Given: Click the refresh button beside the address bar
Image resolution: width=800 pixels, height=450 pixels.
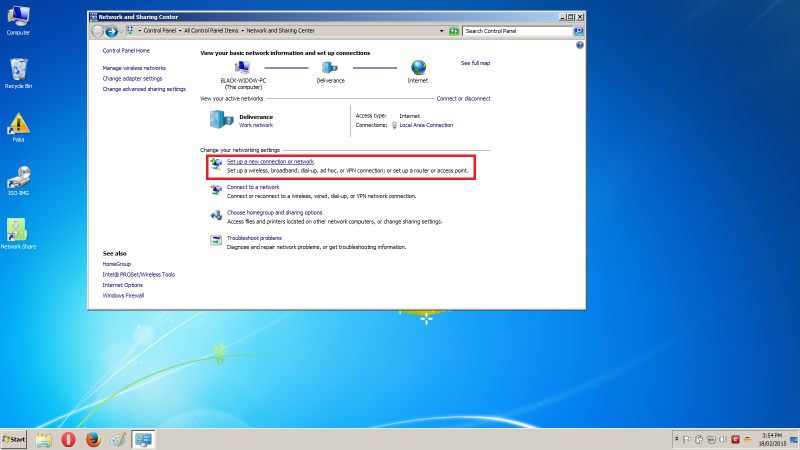Looking at the screenshot, I should click(454, 31).
